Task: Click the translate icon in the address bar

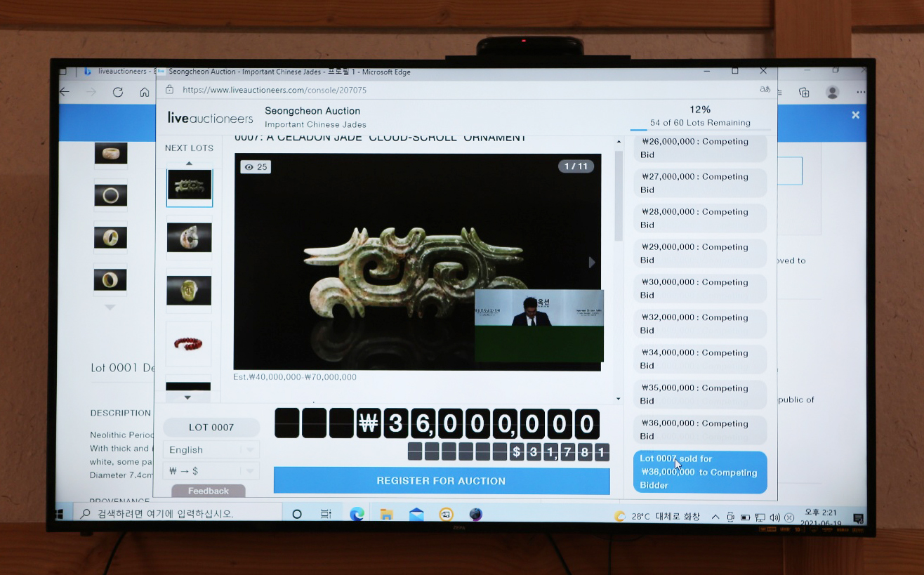Action: 765,90
